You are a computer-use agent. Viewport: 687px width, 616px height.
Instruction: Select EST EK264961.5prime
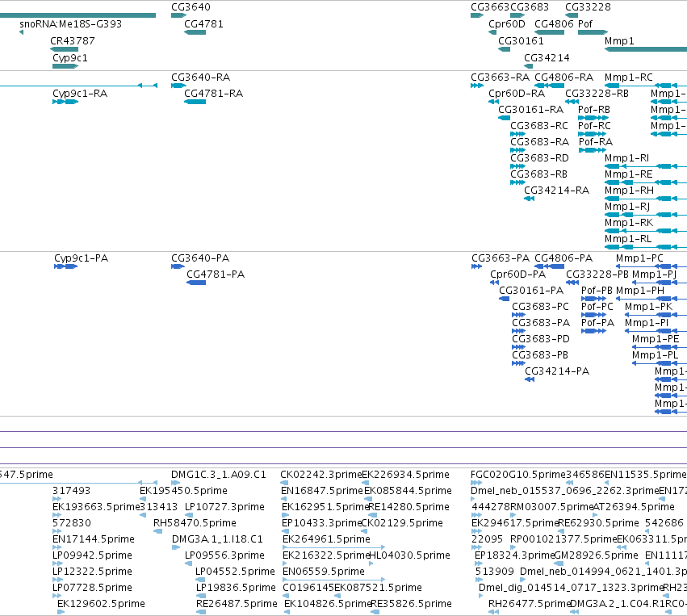[x=326, y=539]
